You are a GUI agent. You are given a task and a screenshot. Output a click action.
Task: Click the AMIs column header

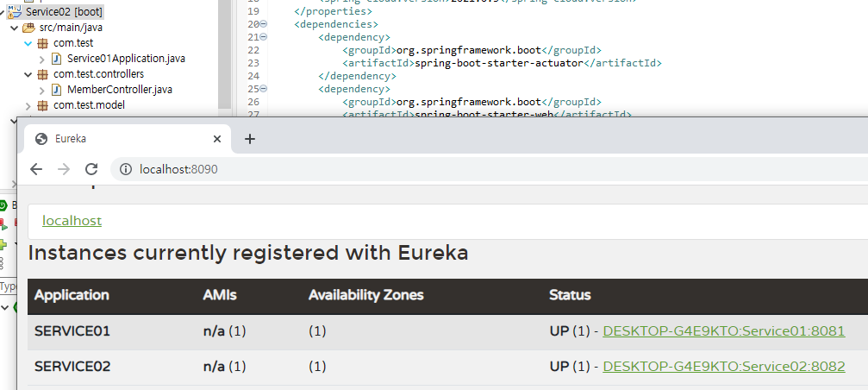pos(220,295)
